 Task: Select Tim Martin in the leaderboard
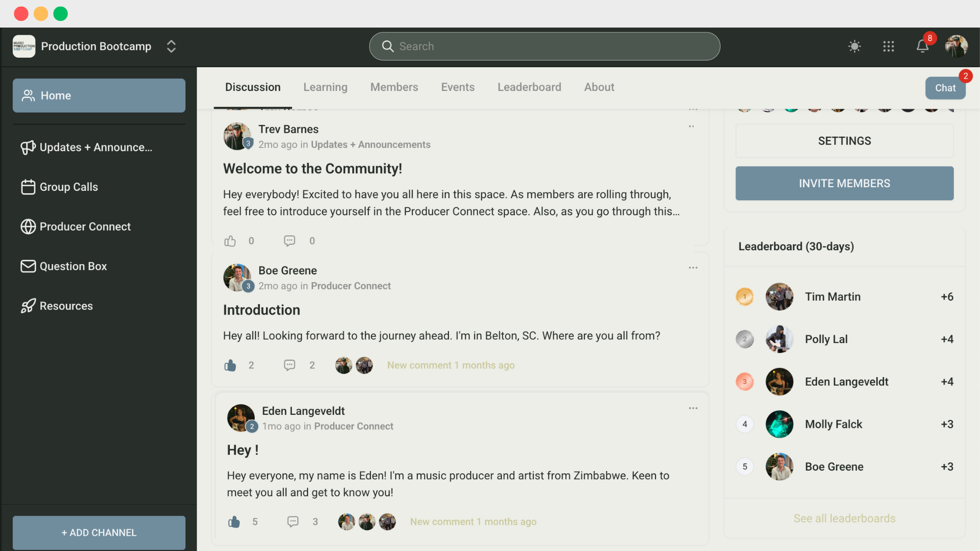844,297
